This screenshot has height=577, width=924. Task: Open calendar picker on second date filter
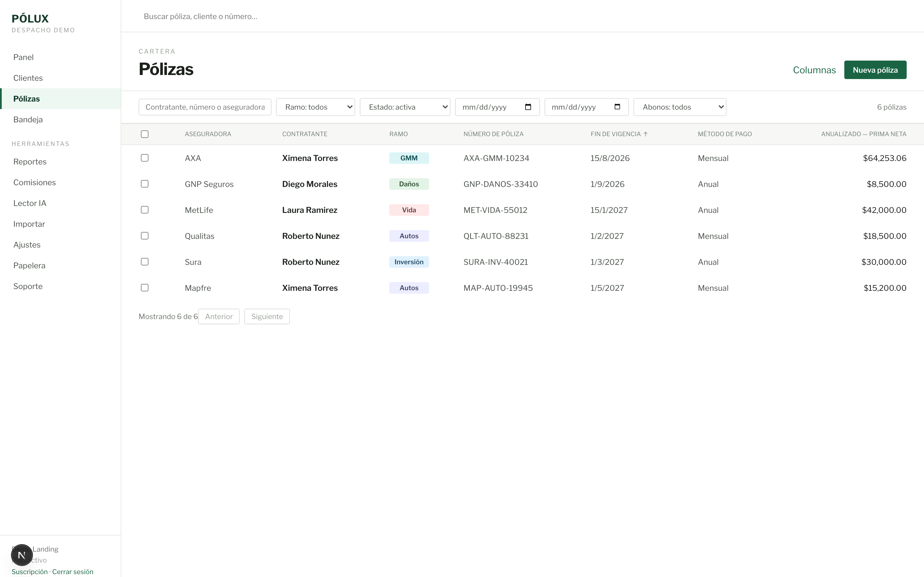pyautogui.click(x=617, y=107)
